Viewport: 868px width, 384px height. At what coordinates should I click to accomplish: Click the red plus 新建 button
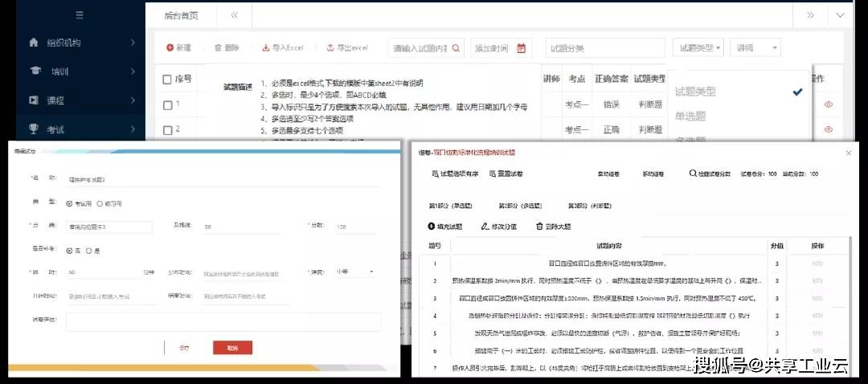point(178,48)
